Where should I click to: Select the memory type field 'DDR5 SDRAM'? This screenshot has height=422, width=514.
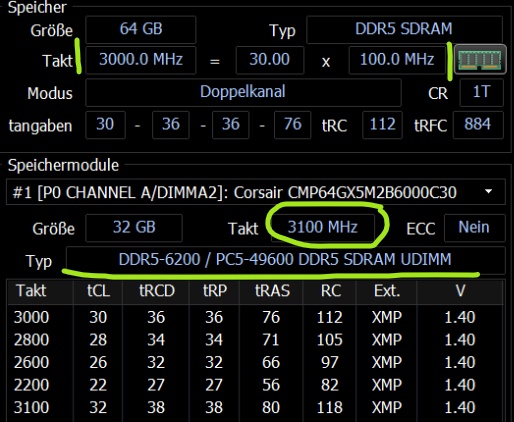point(404,29)
